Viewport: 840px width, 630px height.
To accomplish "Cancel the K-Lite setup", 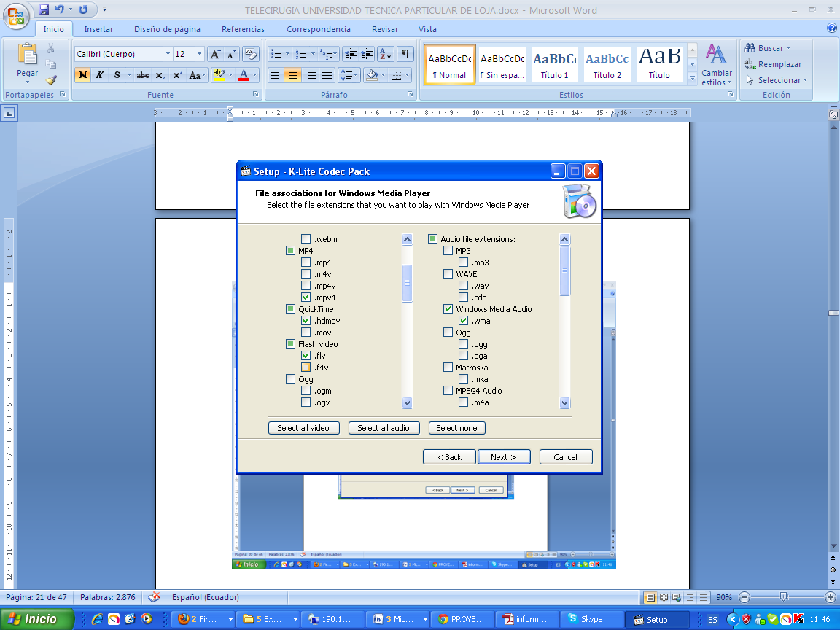I will pos(566,457).
